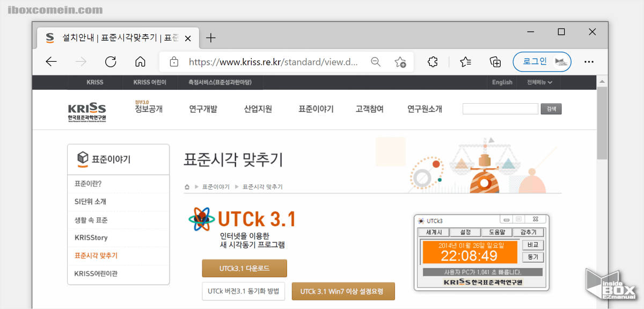
Task: Open the 정보공개 menu
Action: click(x=149, y=109)
